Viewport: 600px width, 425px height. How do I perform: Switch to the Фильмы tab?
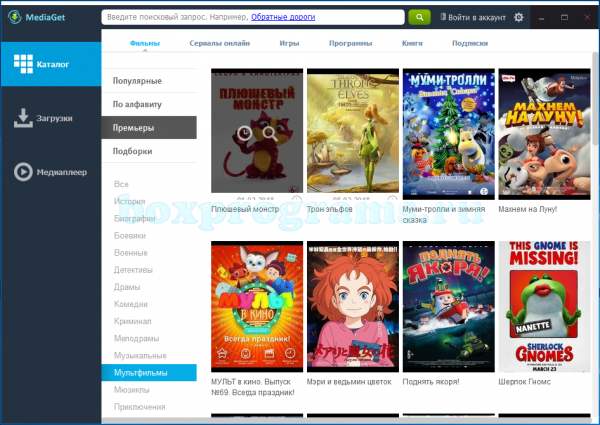pyautogui.click(x=145, y=43)
